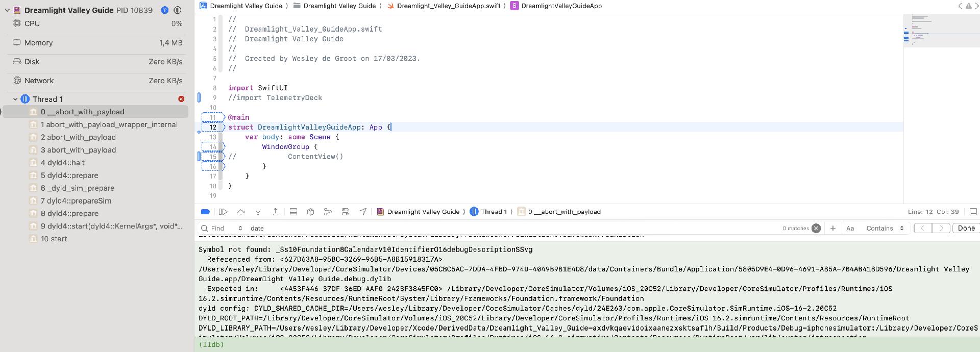Click the console search input containing 'date'
This screenshot has height=352, width=980.
513,228
